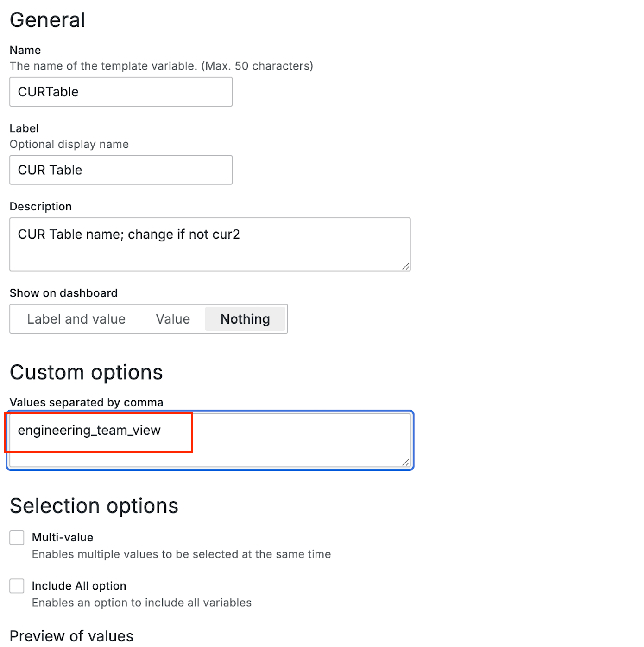Image resolution: width=644 pixels, height=647 pixels.
Task: Click the Multi-value label text
Action: pyautogui.click(x=63, y=538)
